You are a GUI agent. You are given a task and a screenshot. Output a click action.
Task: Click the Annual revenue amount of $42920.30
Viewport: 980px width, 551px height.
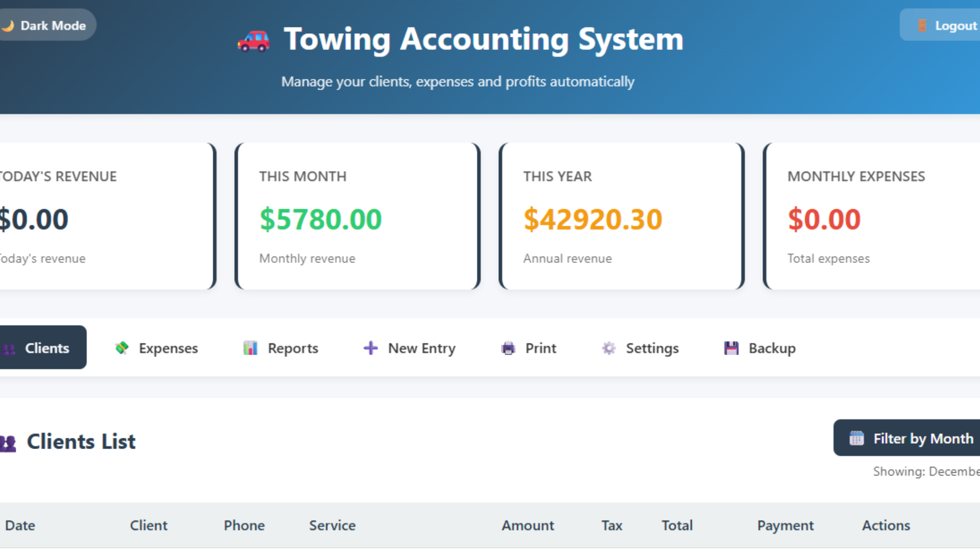point(593,218)
